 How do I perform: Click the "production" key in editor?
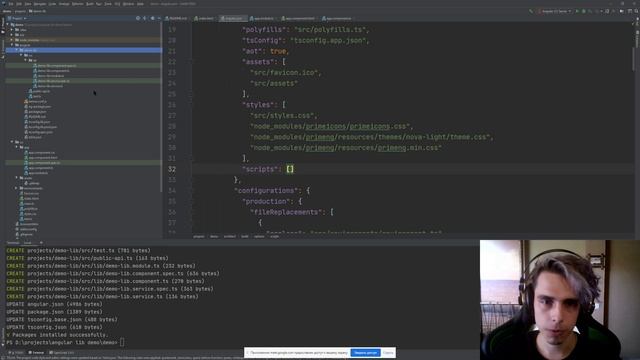pyautogui.click(x=267, y=201)
